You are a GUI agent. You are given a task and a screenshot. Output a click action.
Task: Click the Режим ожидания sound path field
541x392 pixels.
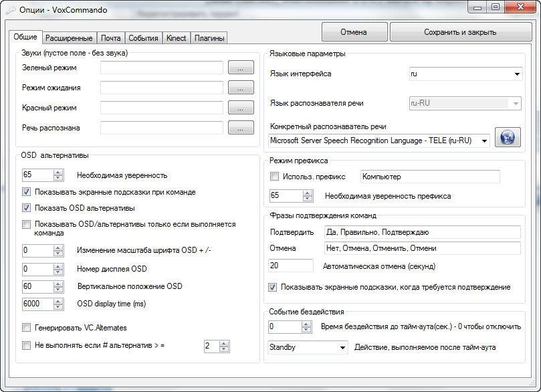[162, 88]
